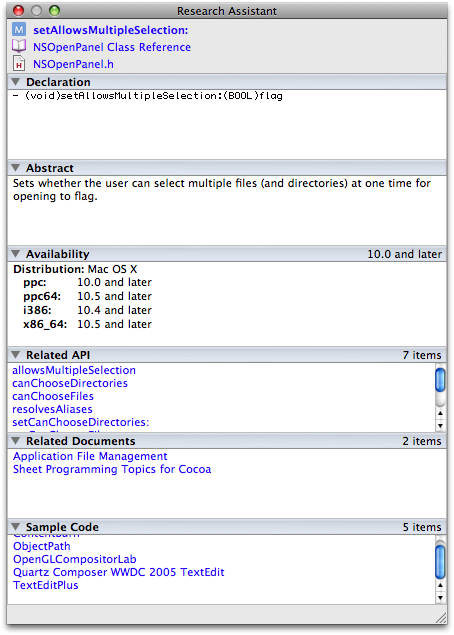
Task: Click the Research Assistant window title
Action: [x=227, y=11]
